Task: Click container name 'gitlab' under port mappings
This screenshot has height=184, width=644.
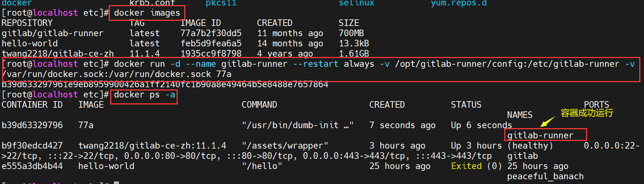Action: coord(522,156)
